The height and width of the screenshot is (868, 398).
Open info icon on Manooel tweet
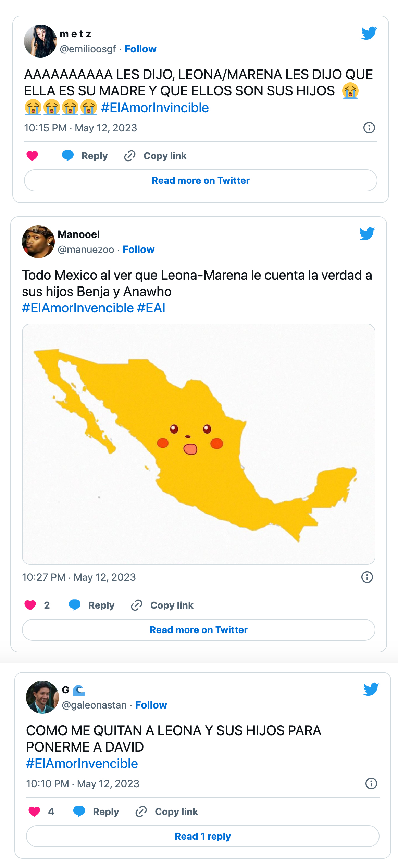tap(367, 577)
